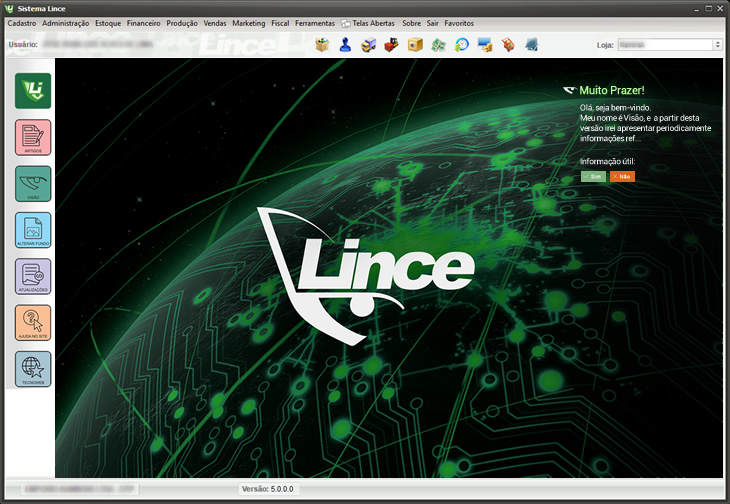The image size is (730, 504).
Task: Click the blue-gray notebook toolbar icon
Action: (x=531, y=45)
